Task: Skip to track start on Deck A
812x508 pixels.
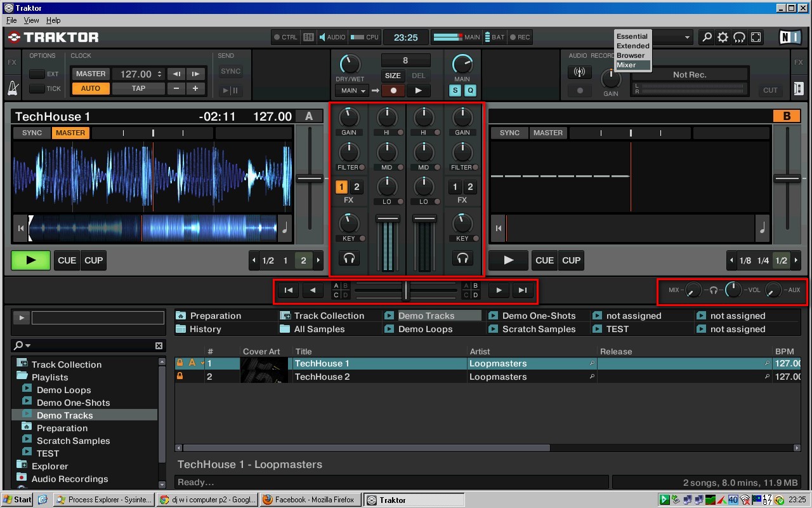Action: 21,229
